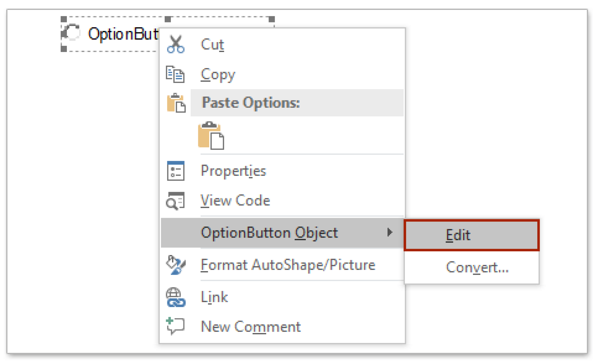The width and height of the screenshot is (598, 364).
Task: Click the New Comment bubble icon
Action: pyautogui.click(x=175, y=326)
